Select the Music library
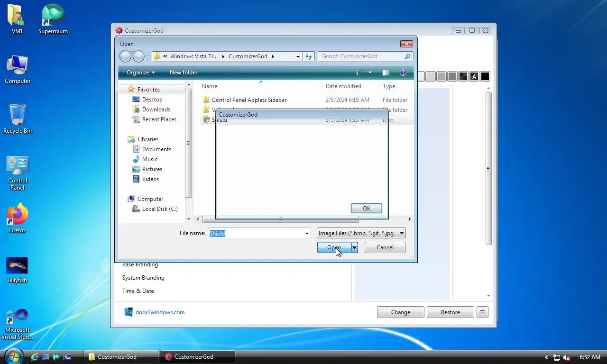 [x=149, y=159]
